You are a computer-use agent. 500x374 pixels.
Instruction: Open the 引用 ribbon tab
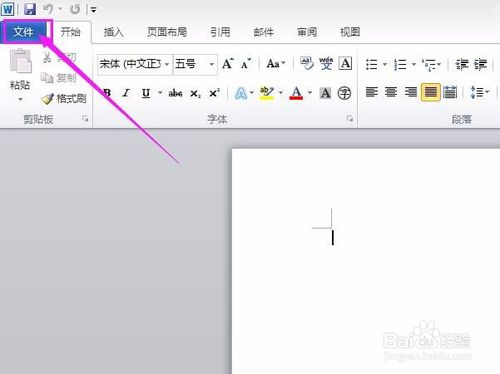(x=220, y=32)
